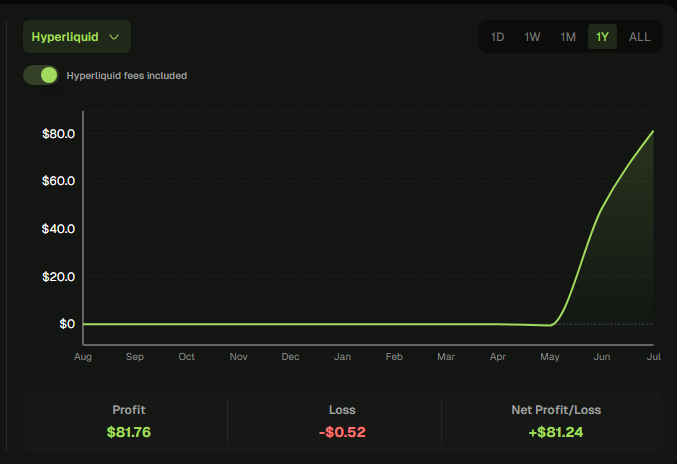Click the Profit value $81.76

pyautogui.click(x=129, y=432)
